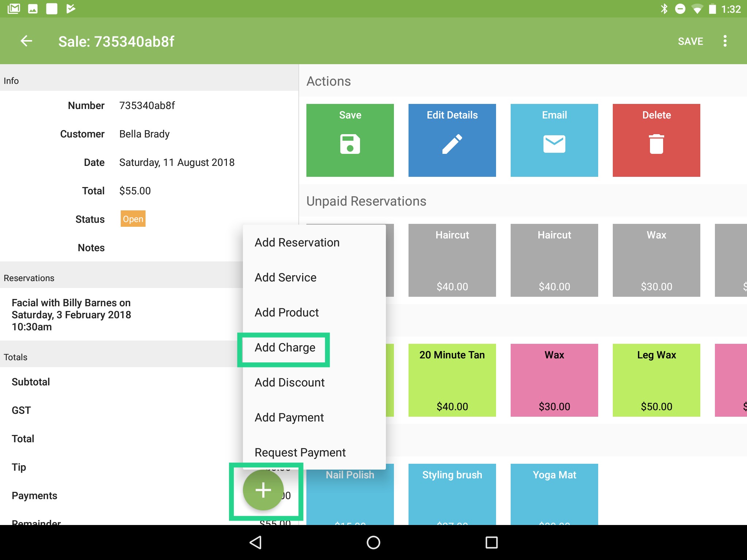
Task: Click the Notes field label
Action: [91, 248]
